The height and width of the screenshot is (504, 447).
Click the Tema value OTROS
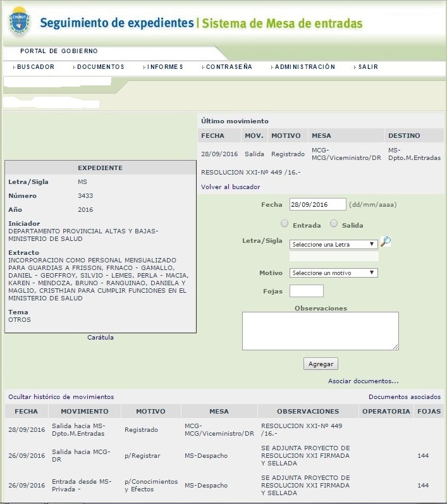coord(20,320)
